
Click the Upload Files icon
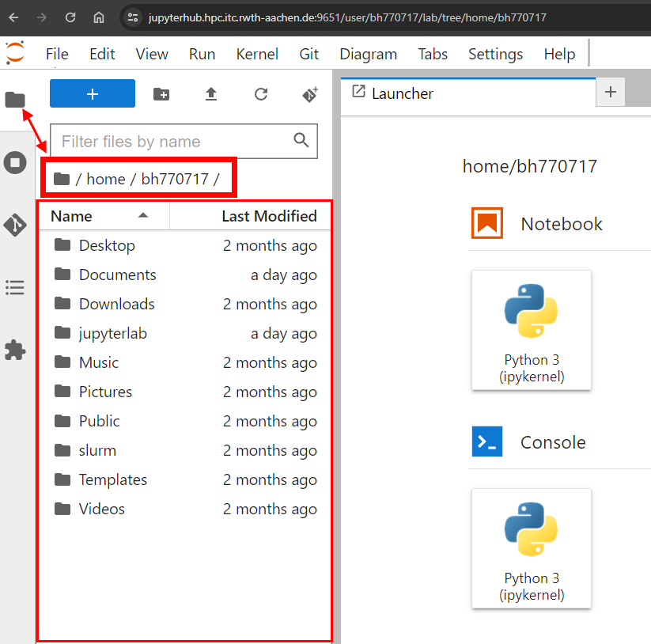[211, 94]
